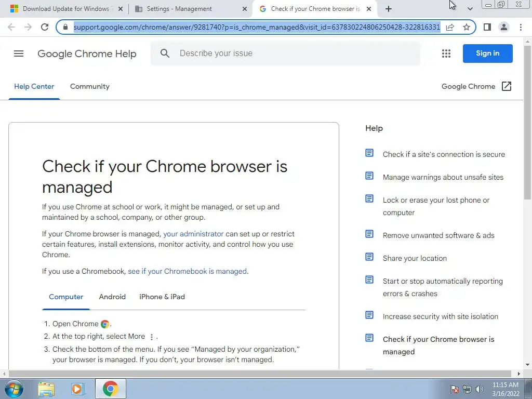
Task: Open 'Lock or erase your lost phone' article
Action: (x=436, y=206)
